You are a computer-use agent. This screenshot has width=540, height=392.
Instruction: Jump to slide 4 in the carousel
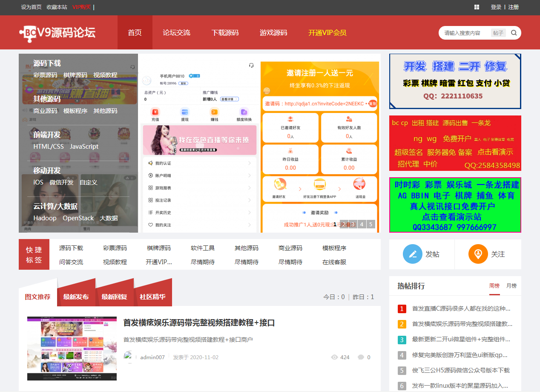(x=362, y=224)
